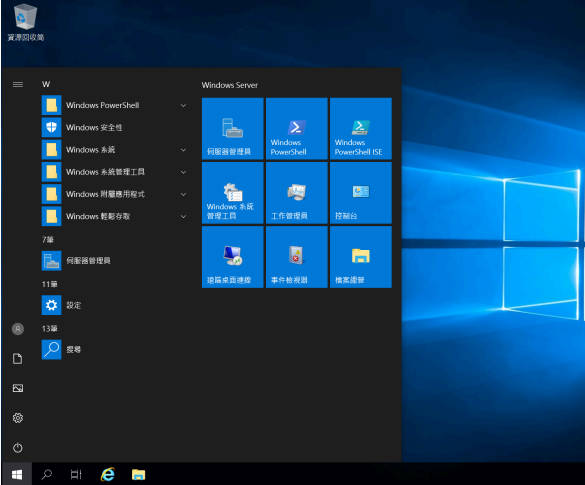585x485 pixels.
Task: Expand Windows 系統管理工具 folder chevron
Action: pyautogui.click(x=184, y=172)
